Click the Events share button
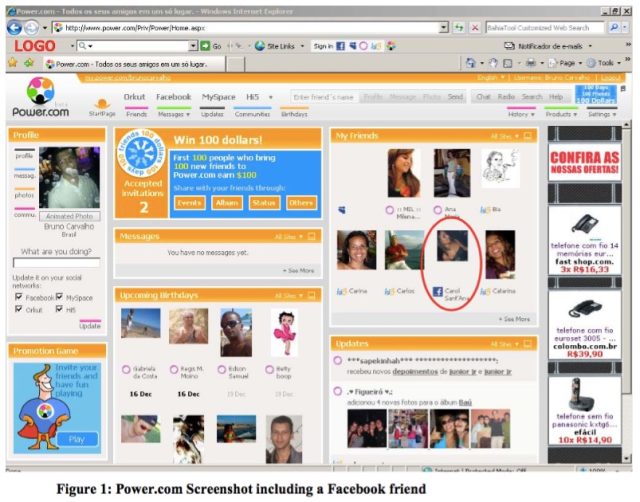 click(x=189, y=203)
